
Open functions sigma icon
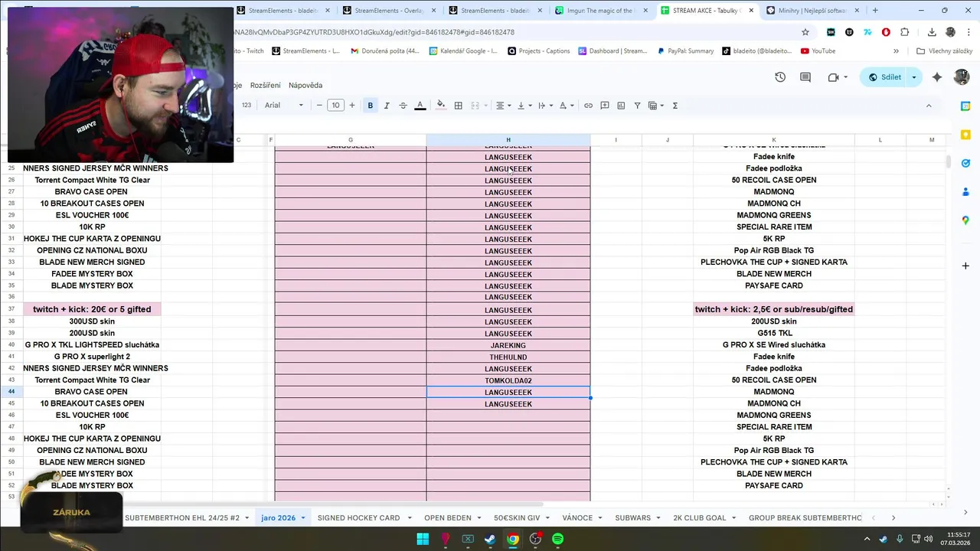coord(675,106)
